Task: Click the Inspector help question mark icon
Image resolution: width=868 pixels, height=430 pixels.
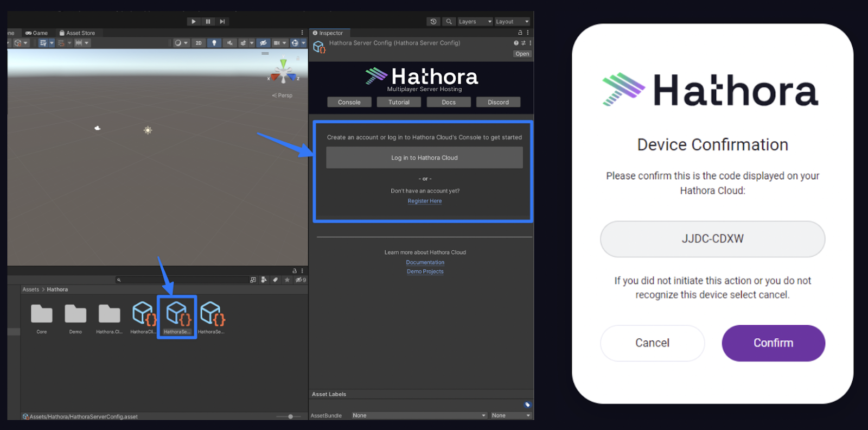Action: (x=516, y=43)
